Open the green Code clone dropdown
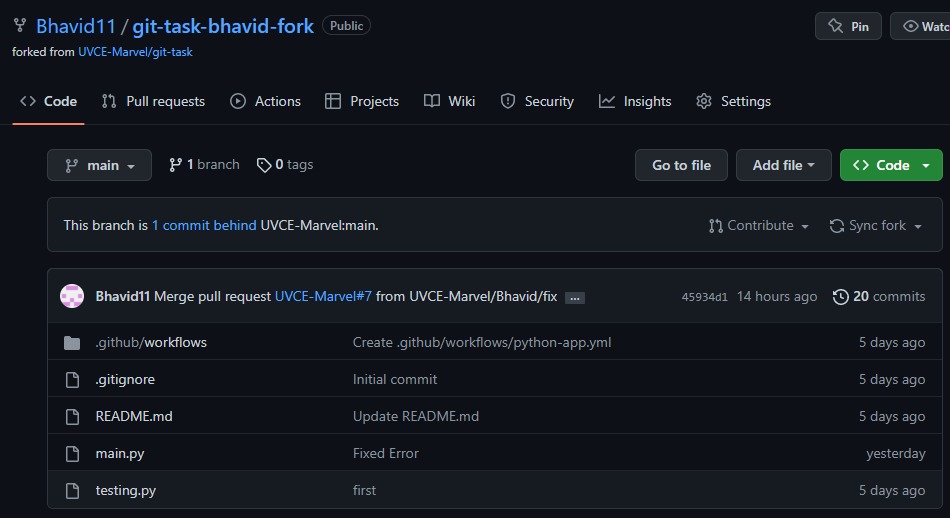Screen dimensions: 950x518 891,165
